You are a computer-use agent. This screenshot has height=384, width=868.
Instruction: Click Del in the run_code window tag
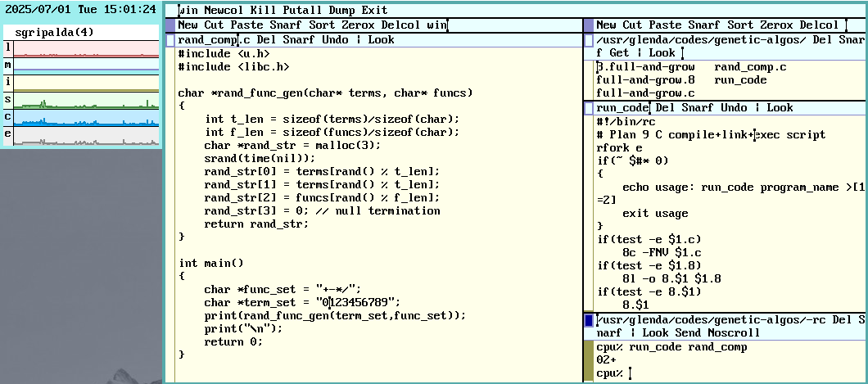tap(666, 108)
